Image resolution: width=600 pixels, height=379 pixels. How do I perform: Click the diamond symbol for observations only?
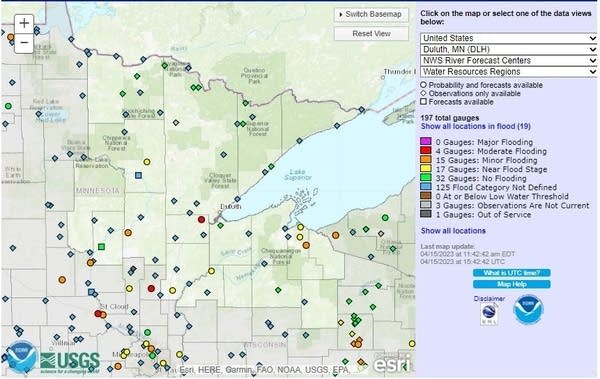pos(423,93)
